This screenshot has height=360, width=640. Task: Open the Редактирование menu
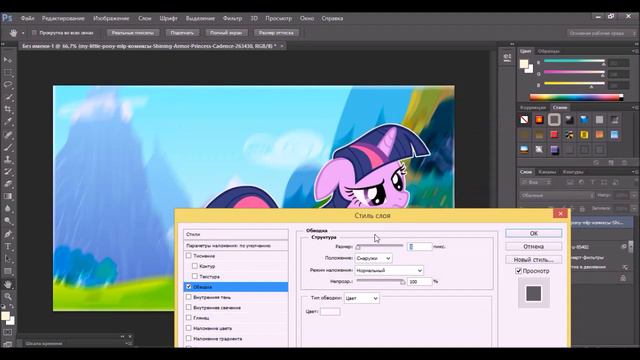(x=63, y=18)
